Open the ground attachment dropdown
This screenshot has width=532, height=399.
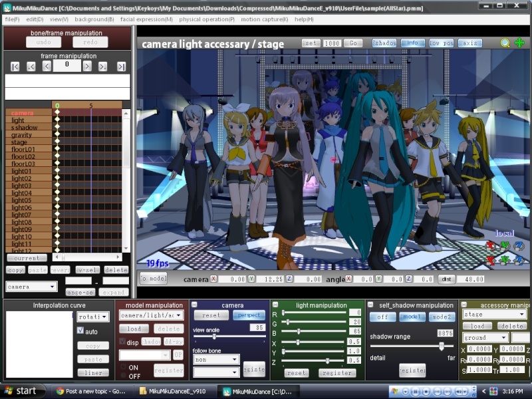click(485, 338)
